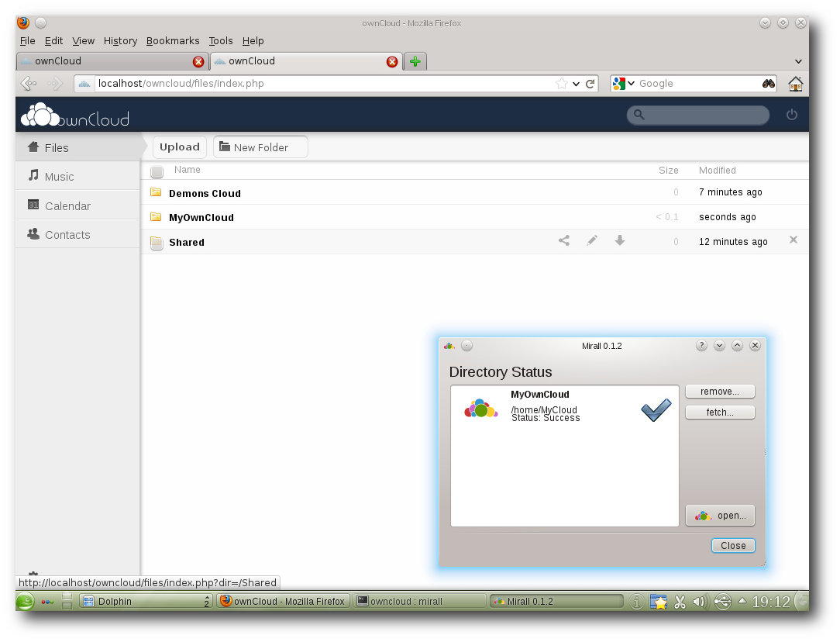Click the sync success checkmark in Mirall
This screenshot has width=840, height=642.
pyautogui.click(x=656, y=410)
